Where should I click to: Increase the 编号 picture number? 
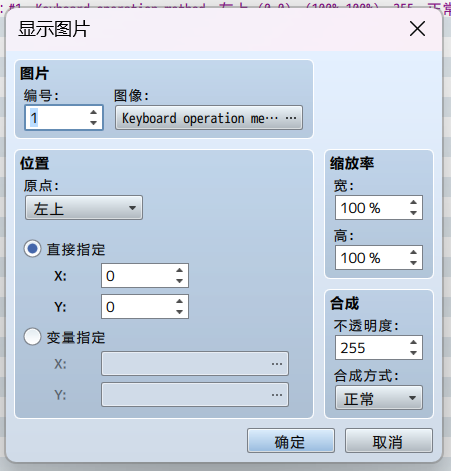pos(94,112)
